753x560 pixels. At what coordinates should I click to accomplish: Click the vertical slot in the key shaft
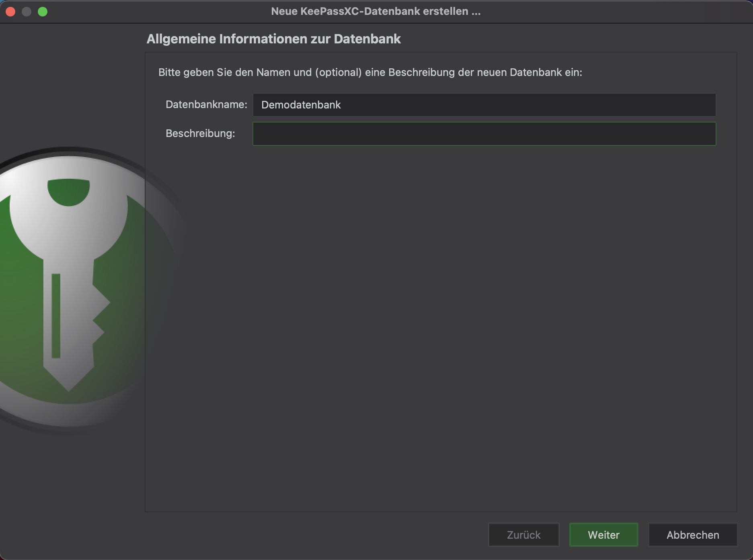[x=56, y=315]
